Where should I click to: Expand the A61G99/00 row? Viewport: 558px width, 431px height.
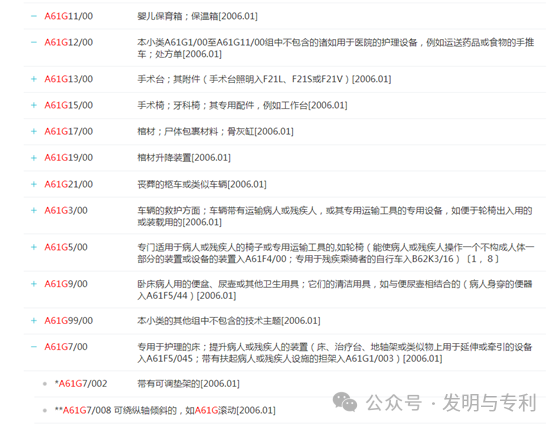(x=34, y=321)
